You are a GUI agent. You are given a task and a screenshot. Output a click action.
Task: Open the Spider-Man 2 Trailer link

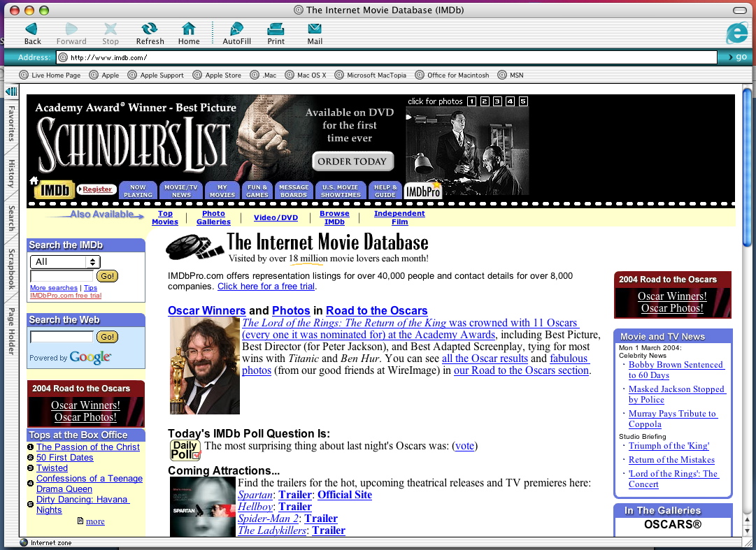320,519
